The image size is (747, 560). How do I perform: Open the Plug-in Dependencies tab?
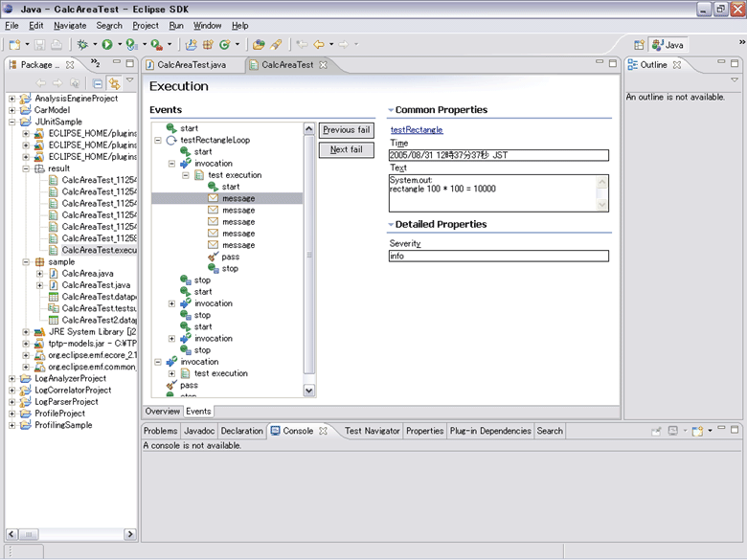coord(490,431)
